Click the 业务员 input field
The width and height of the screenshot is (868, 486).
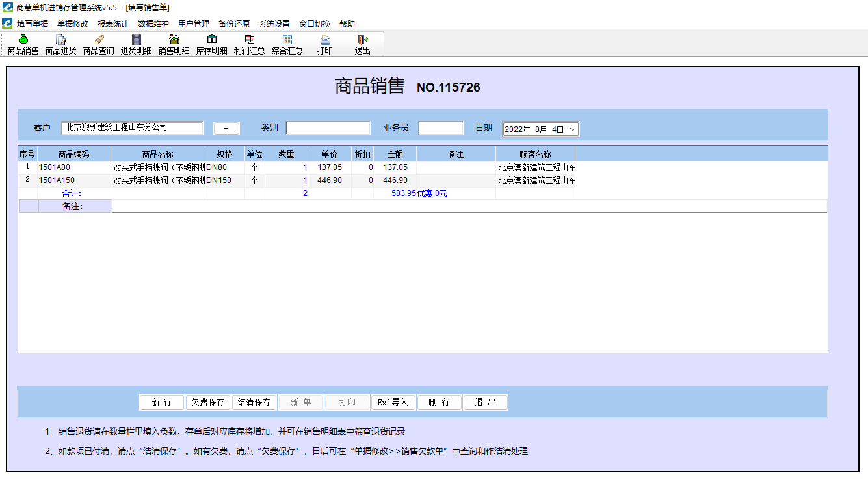click(441, 128)
